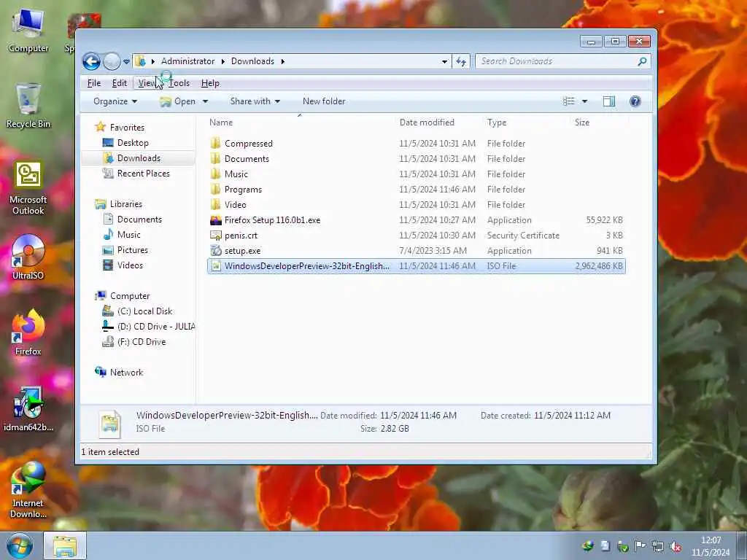This screenshot has height=560, width=747.
Task: Click the Firefox desktop shortcut
Action: [28, 332]
